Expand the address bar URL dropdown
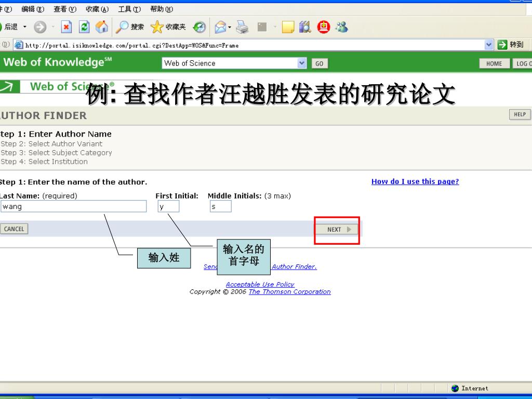This screenshot has width=532, height=399. coord(488,45)
